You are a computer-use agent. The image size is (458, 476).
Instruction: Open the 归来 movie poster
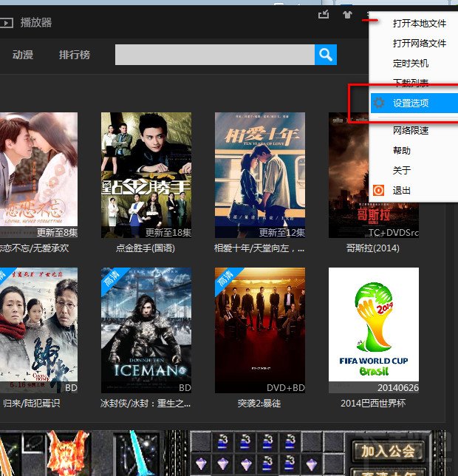38,330
